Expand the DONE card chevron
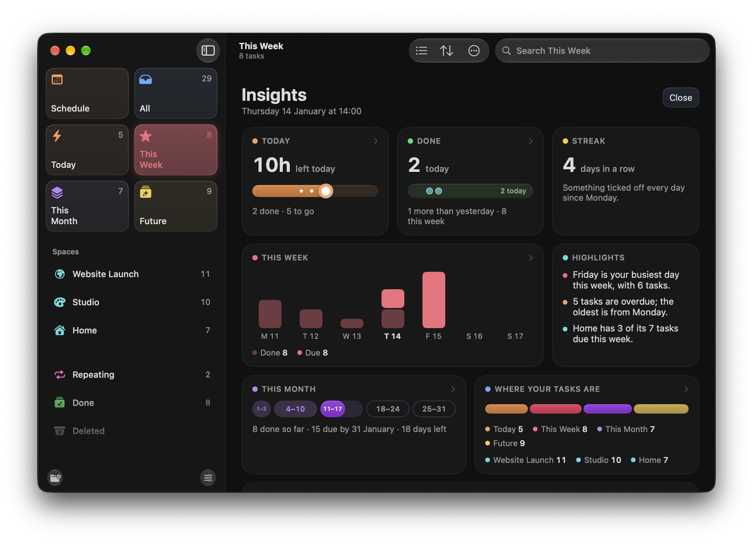753x560 pixels. tap(530, 141)
